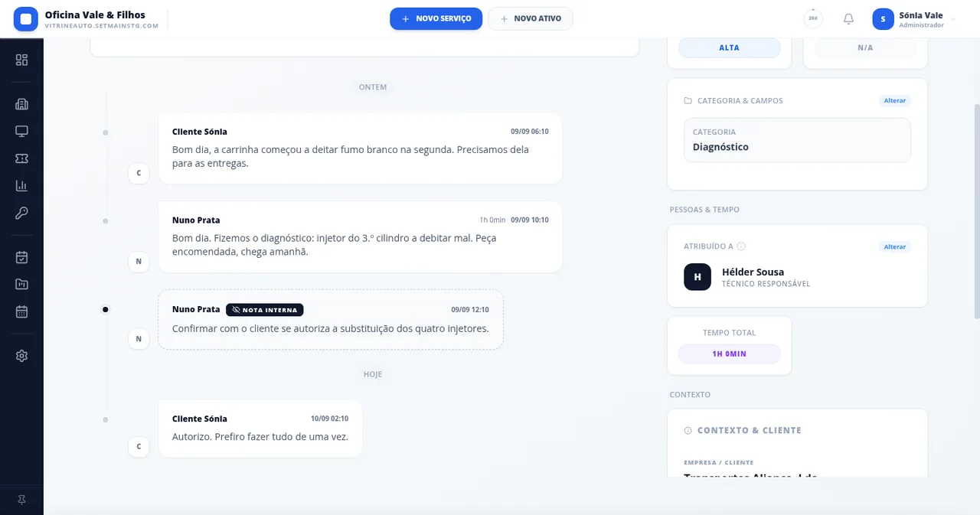The width and height of the screenshot is (980, 515).
Task: Open the key icon in sidebar
Action: point(21,213)
